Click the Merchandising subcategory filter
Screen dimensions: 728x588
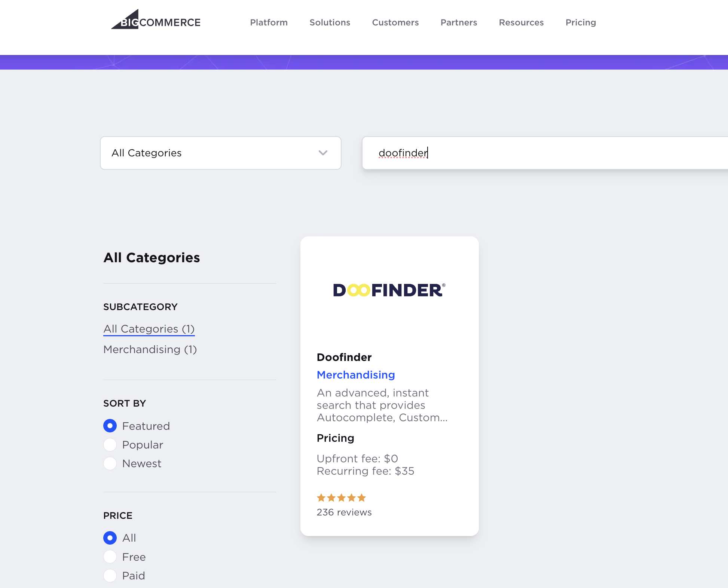click(150, 349)
